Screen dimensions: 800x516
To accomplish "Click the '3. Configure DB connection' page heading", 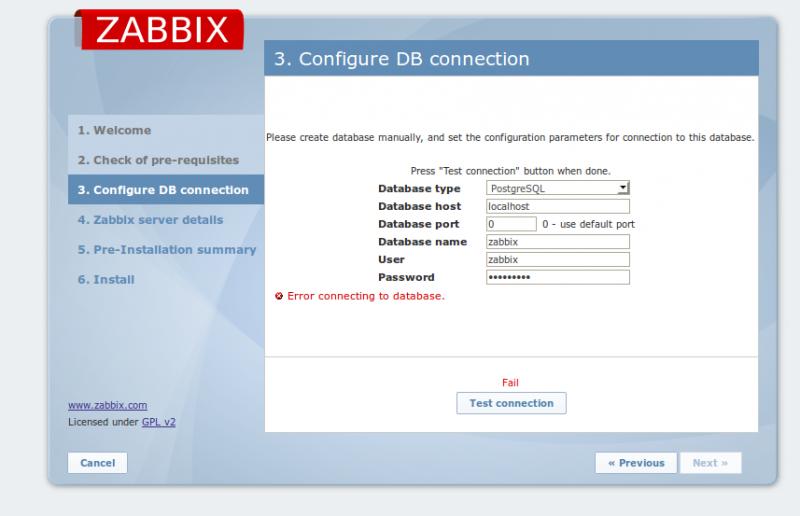I will point(402,59).
